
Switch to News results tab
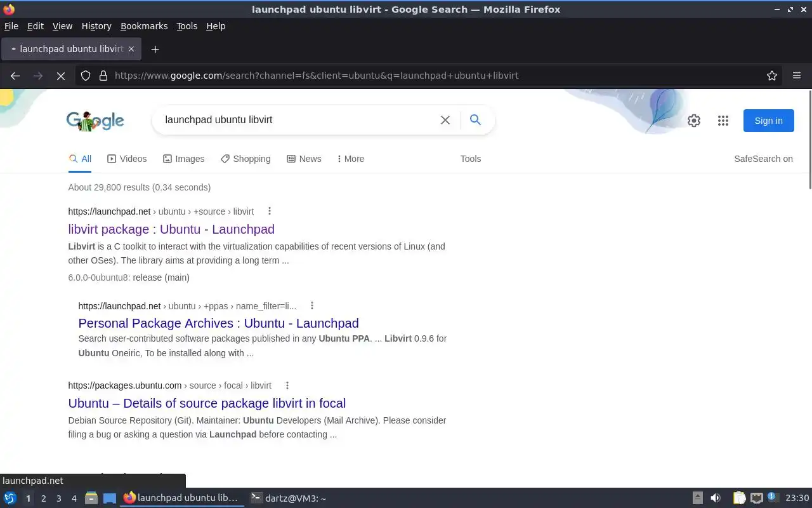304,159
